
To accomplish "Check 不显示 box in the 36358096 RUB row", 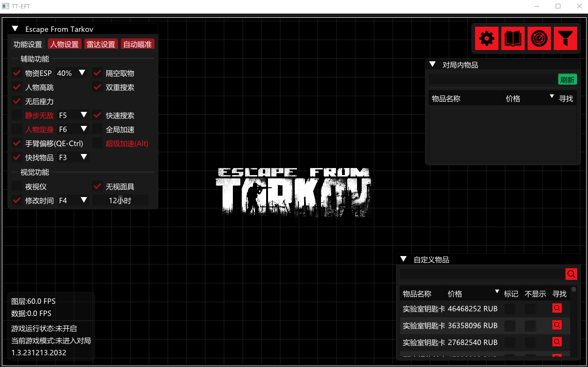I will pyautogui.click(x=530, y=325).
